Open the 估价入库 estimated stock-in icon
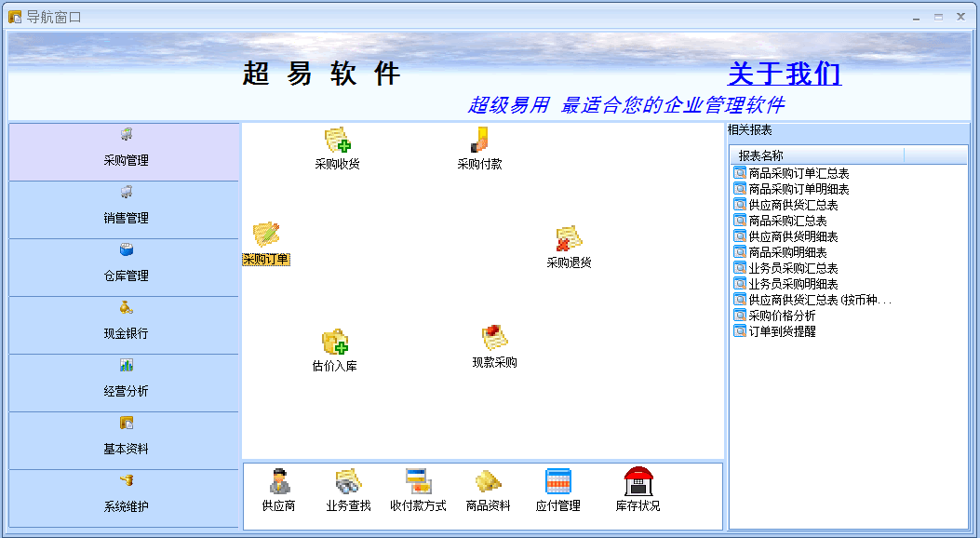 coord(335,343)
